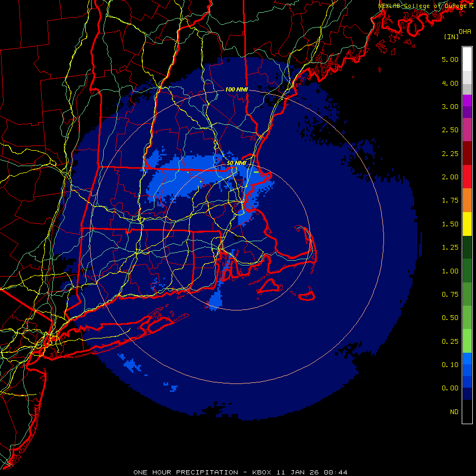Click the '1.50' scale label
Viewport: 476px width, 476px height.
450,224
